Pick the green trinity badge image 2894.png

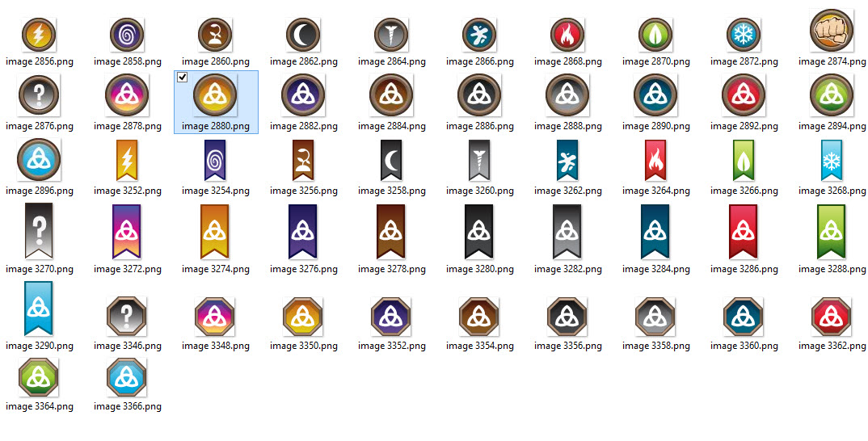click(x=831, y=95)
